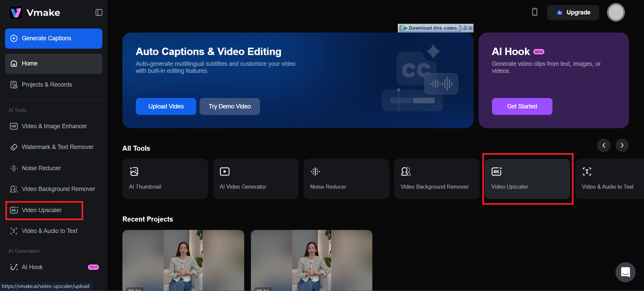644x291 pixels.
Task: Collapse the sidebar panel toggle icon
Action: [x=99, y=12]
